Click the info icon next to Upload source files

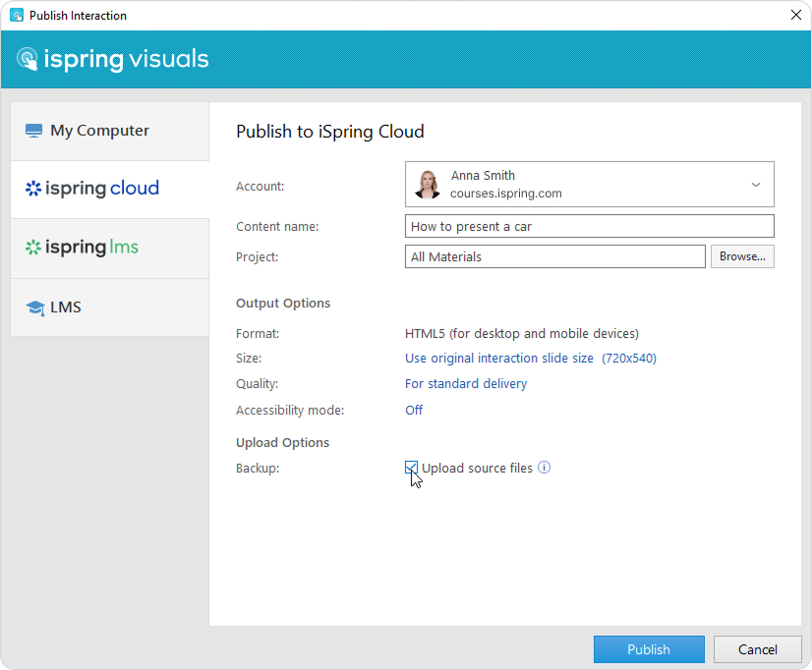coord(545,468)
